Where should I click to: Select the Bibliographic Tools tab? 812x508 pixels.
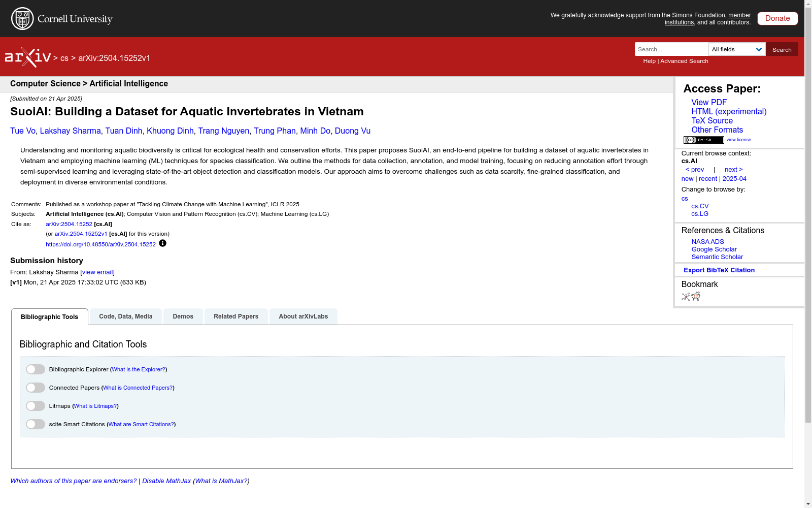click(50, 316)
